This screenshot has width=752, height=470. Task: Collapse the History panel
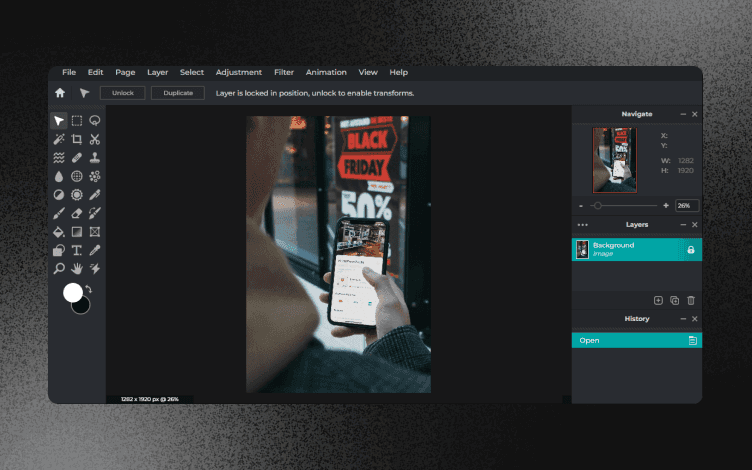tap(683, 319)
